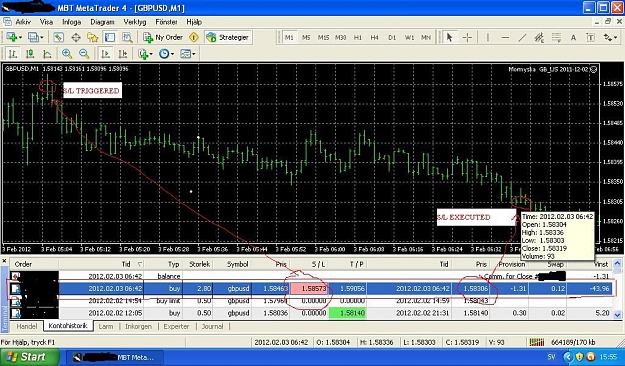Select the H4 timeframe
Image resolution: width=625 pixels, height=366 pixels.
(x=374, y=37)
